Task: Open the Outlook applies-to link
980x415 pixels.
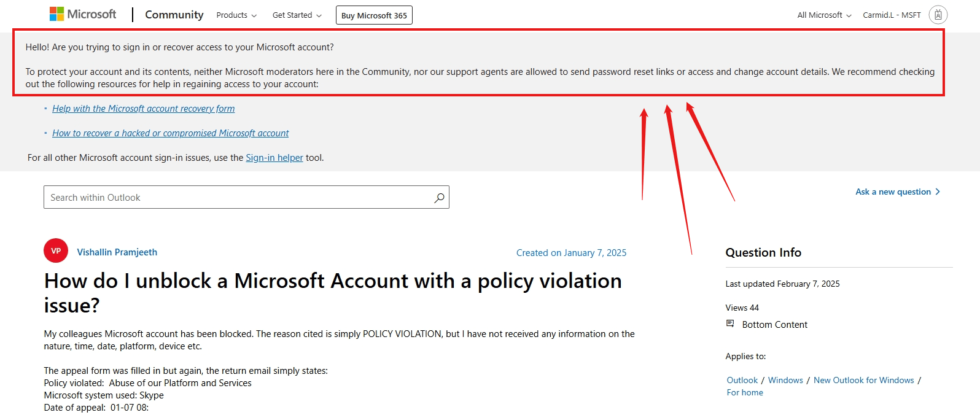Action: point(742,381)
